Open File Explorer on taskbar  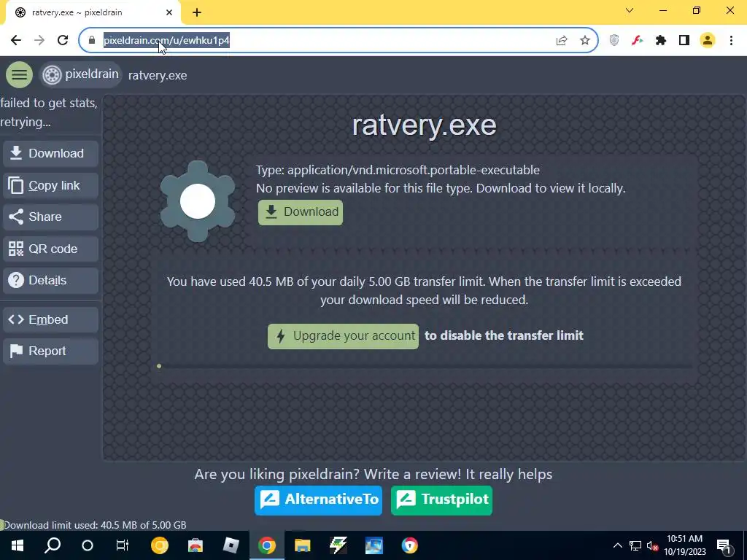coord(303,545)
